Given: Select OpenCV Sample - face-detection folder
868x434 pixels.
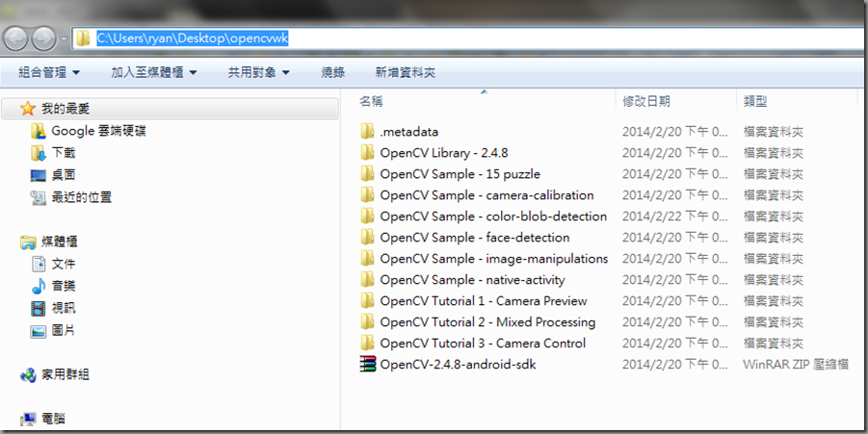Looking at the screenshot, I should point(474,237).
